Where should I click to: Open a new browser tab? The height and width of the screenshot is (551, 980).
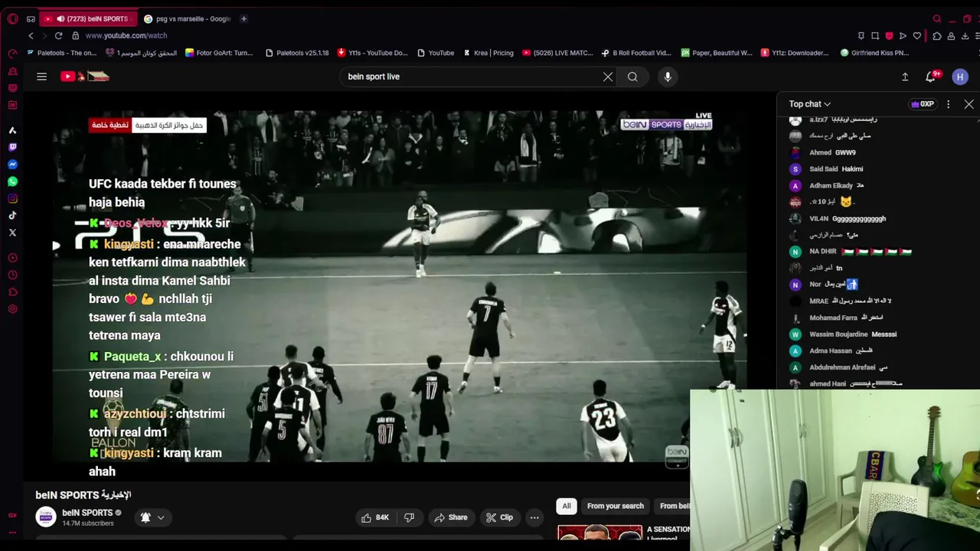[x=243, y=18]
